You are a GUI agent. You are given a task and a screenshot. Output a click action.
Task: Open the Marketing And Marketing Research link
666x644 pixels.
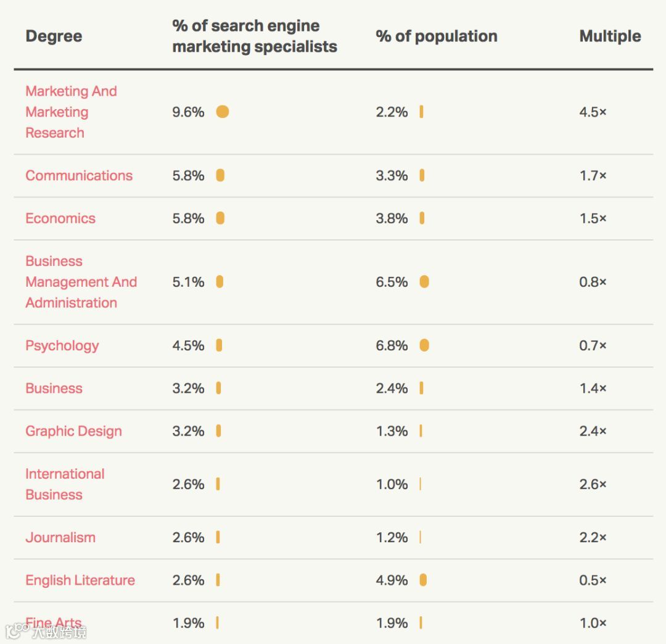[71, 112]
